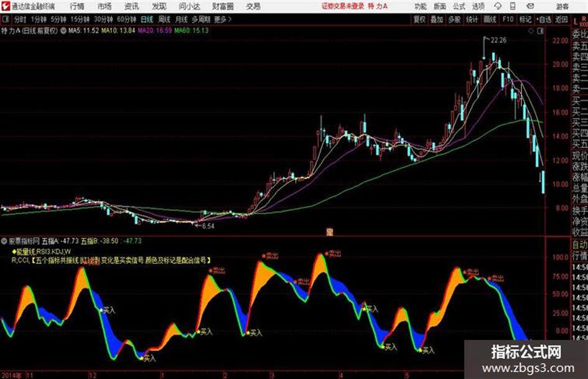Click the 复权 toolbar button
The image size is (588, 379).
(419, 19)
